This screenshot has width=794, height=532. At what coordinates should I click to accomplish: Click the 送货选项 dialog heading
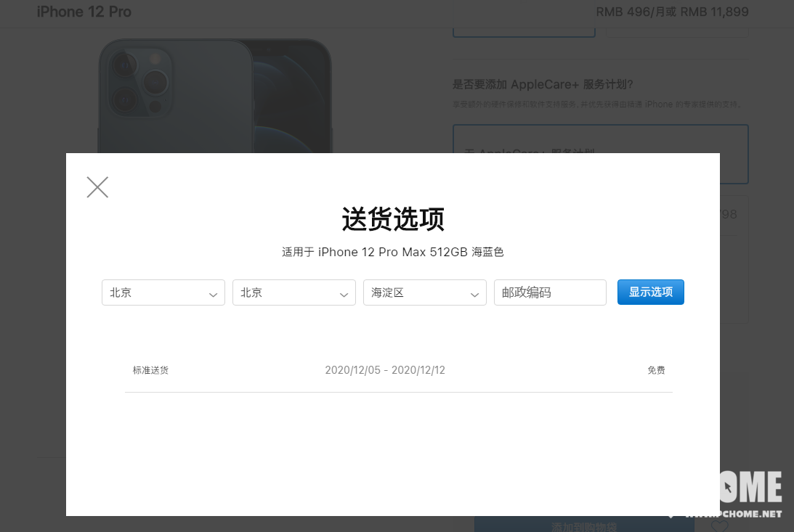point(393,219)
